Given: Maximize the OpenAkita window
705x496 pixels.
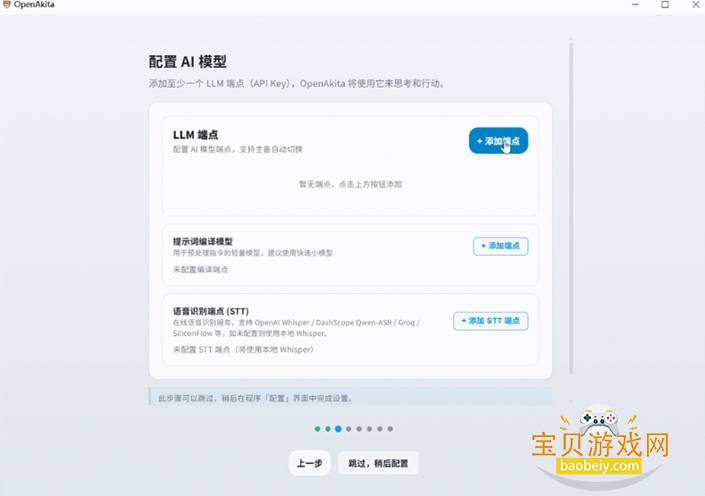Looking at the screenshot, I should (x=665, y=5).
